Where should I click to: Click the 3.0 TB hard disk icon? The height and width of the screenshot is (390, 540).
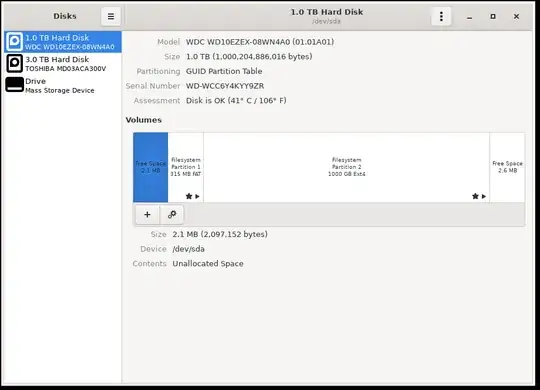tap(14, 64)
